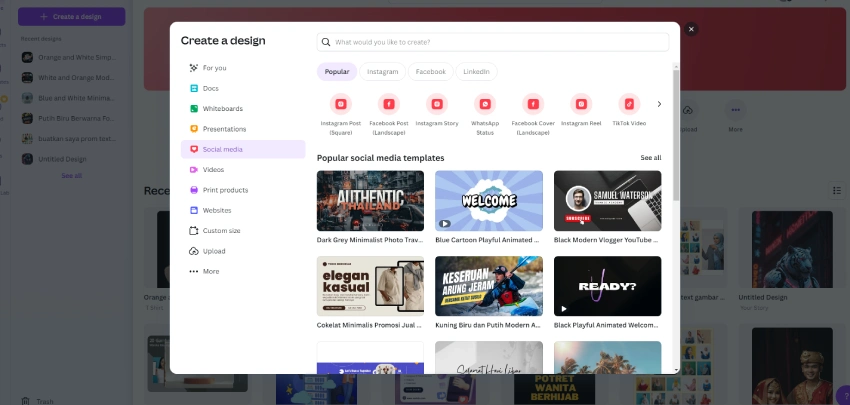Open the Videos category icon
This screenshot has height=405, width=850.
click(x=194, y=170)
